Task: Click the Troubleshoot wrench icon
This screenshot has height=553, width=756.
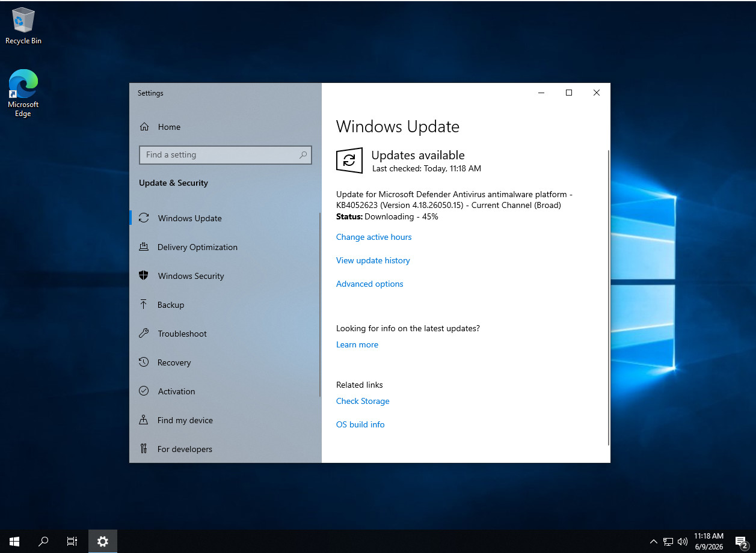Action: 144,334
